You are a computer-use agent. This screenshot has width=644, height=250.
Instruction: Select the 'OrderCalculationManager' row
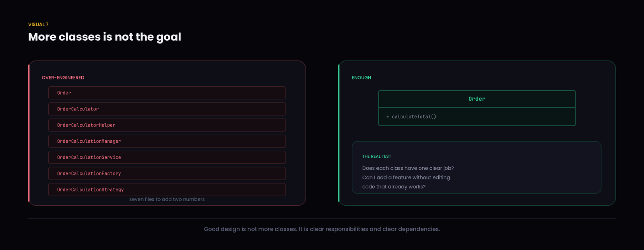click(167, 141)
